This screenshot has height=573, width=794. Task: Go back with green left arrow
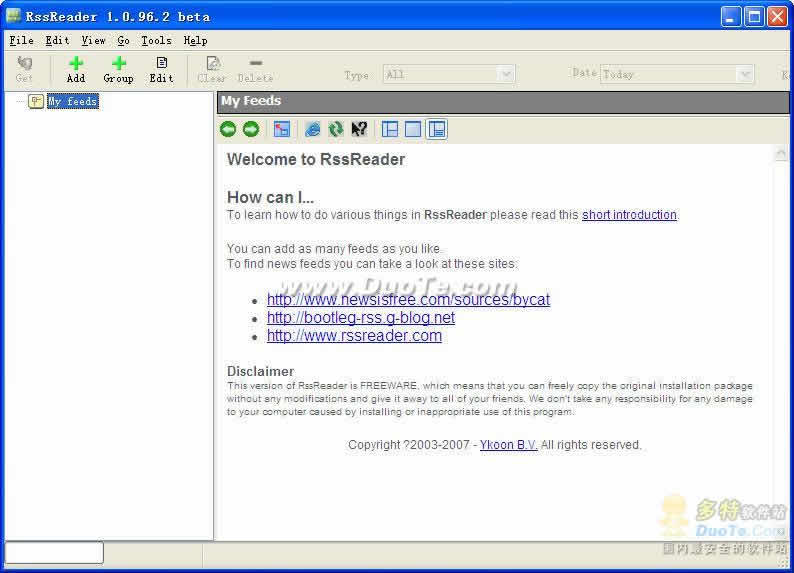point(228,129)
